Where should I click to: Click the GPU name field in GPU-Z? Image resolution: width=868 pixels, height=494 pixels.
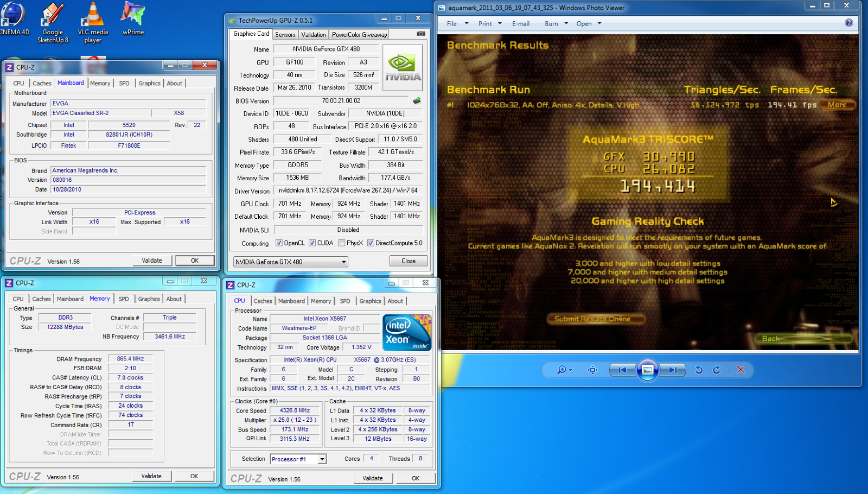click(326, 49)
